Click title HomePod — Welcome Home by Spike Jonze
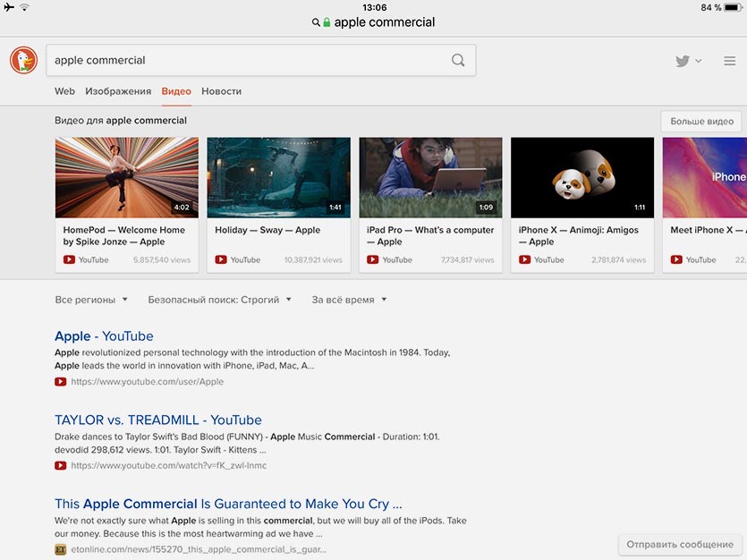This screenshot has height=560, width=747. (123, 235)
